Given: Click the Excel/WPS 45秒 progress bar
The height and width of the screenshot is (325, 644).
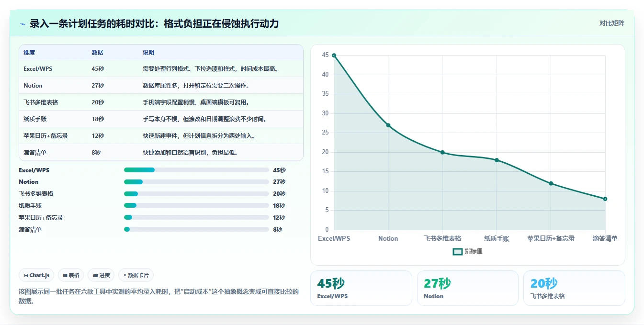Looking at the screenshot, I should (196, 170).
